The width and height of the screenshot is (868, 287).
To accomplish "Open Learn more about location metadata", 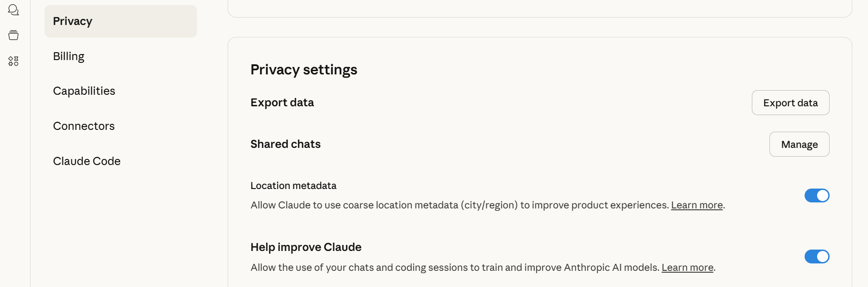I will [x=697, y=205].
